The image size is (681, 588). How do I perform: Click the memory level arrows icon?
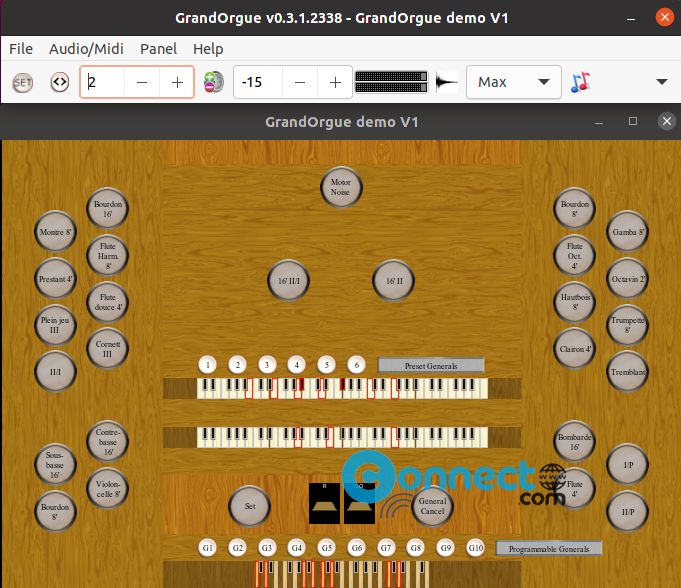[x=59, y=83]
